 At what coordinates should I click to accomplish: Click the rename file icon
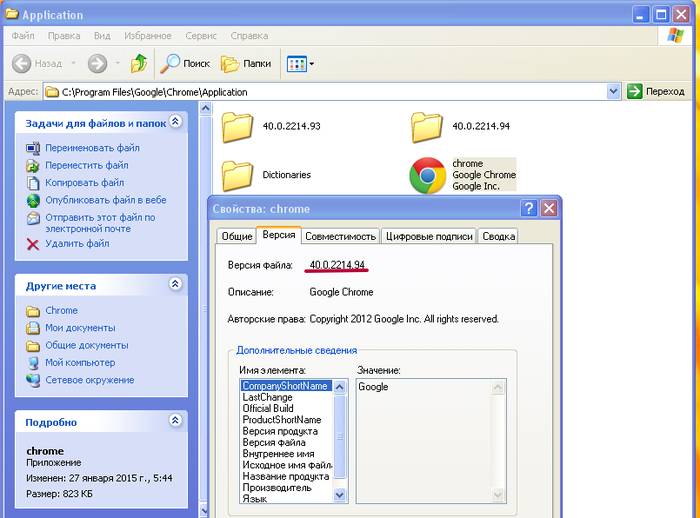coord(33,148)
